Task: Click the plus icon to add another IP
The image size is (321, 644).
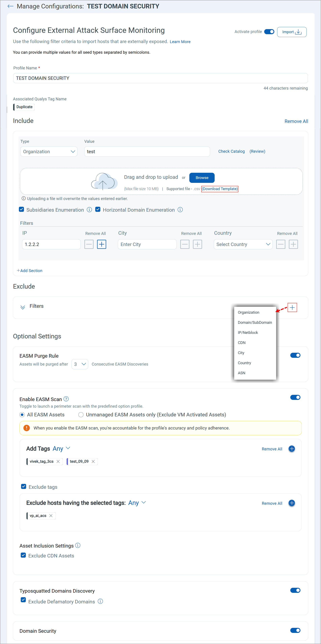Action: coord(102,244)
